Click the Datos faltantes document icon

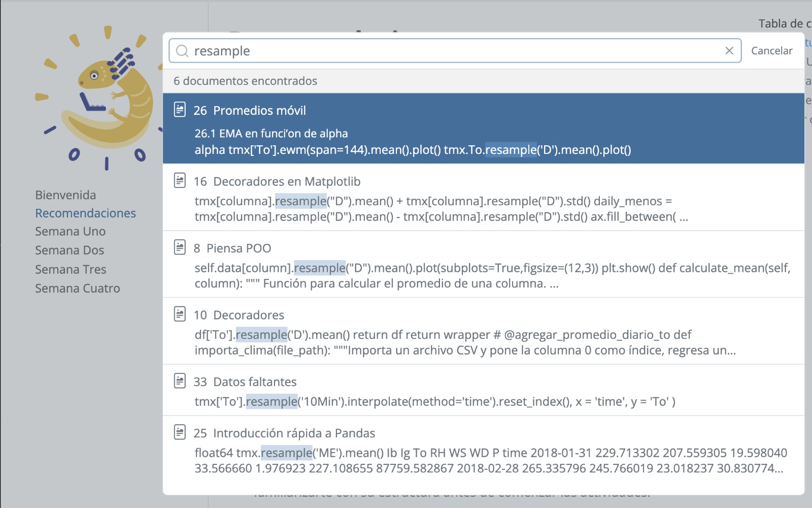180,381
